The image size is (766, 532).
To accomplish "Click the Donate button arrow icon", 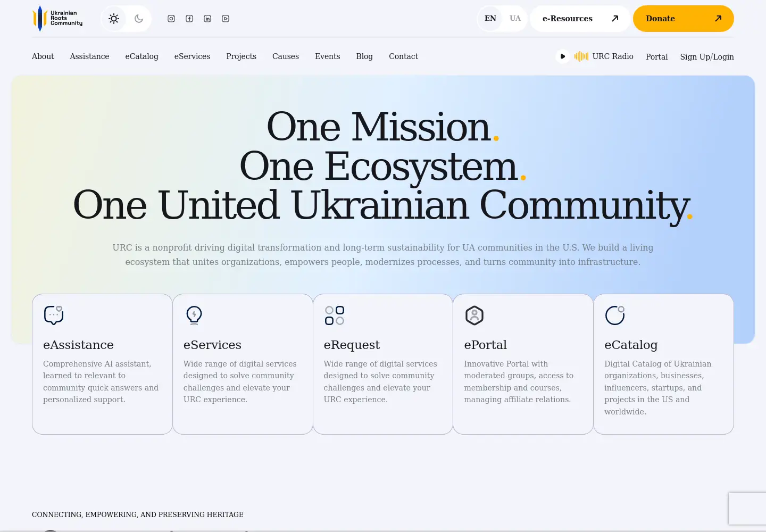I will (x=718, y=19).
